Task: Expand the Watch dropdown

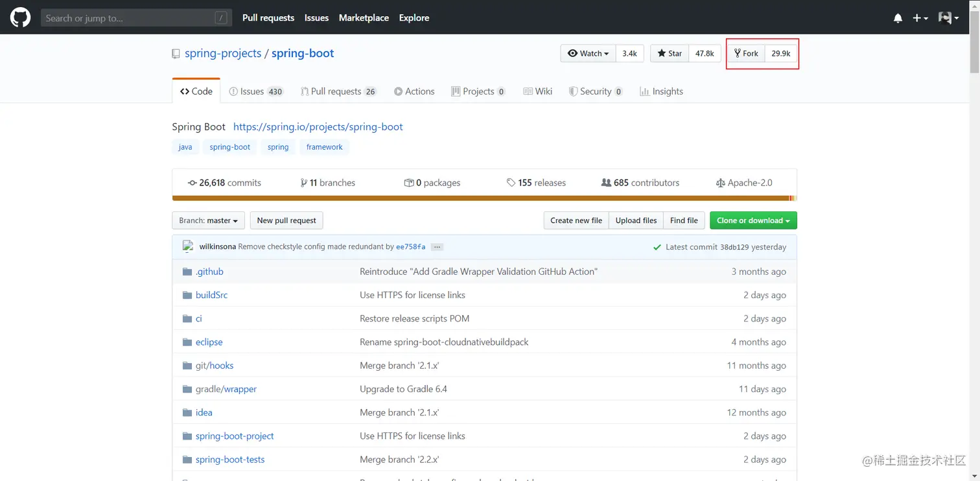Action: 588,53
